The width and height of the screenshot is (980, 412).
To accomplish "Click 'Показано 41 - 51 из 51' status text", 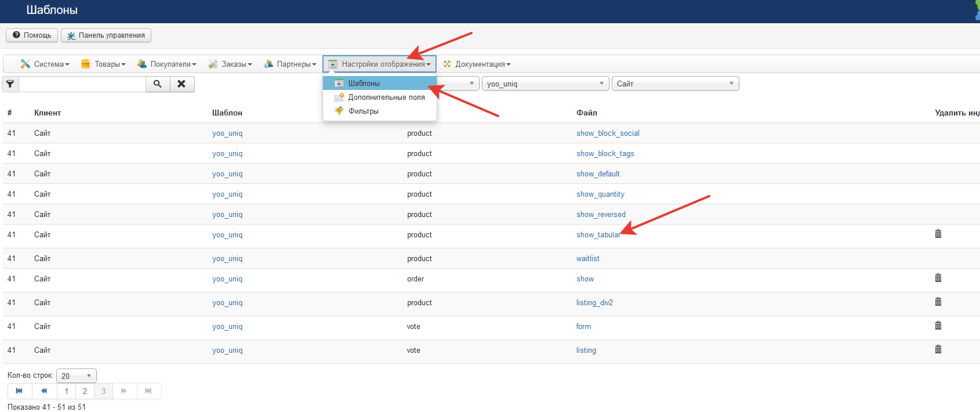I will point(46,407).
